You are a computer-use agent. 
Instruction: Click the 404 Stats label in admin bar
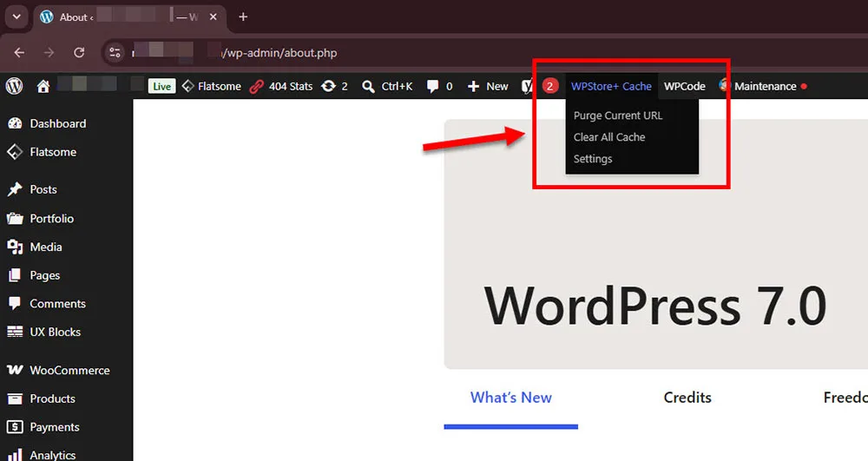click(x=291, y=86)
